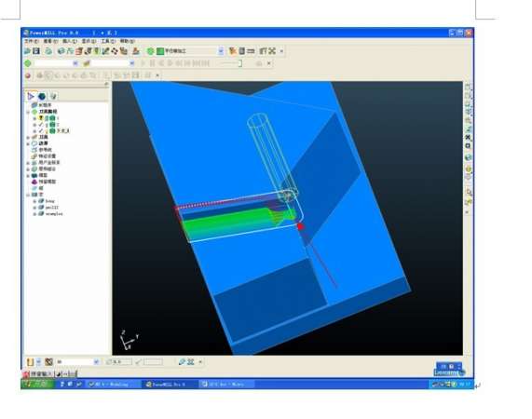Click the red collision-check icon after the strategy dropdown
The image size is (532, 419).
[232, 51]
